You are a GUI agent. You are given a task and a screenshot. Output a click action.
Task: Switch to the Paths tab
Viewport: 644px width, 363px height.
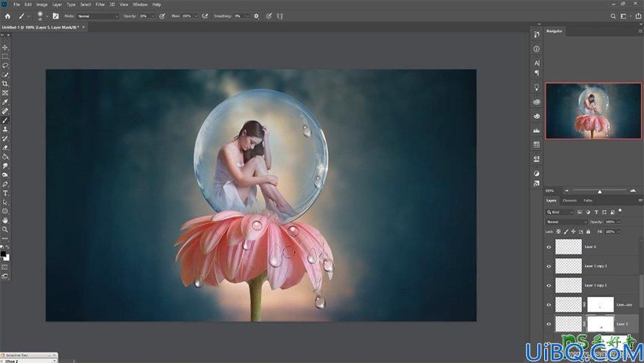tap(588, 200)
